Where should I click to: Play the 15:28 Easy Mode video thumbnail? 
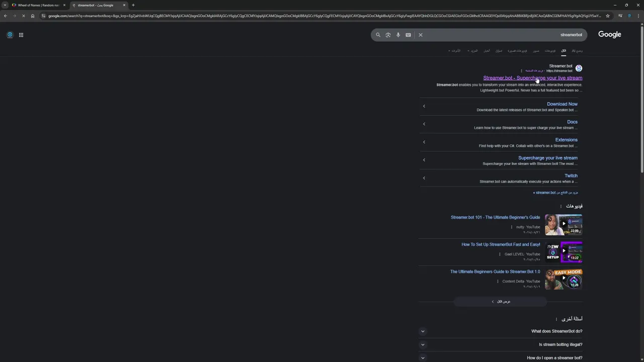click(563, 279)
